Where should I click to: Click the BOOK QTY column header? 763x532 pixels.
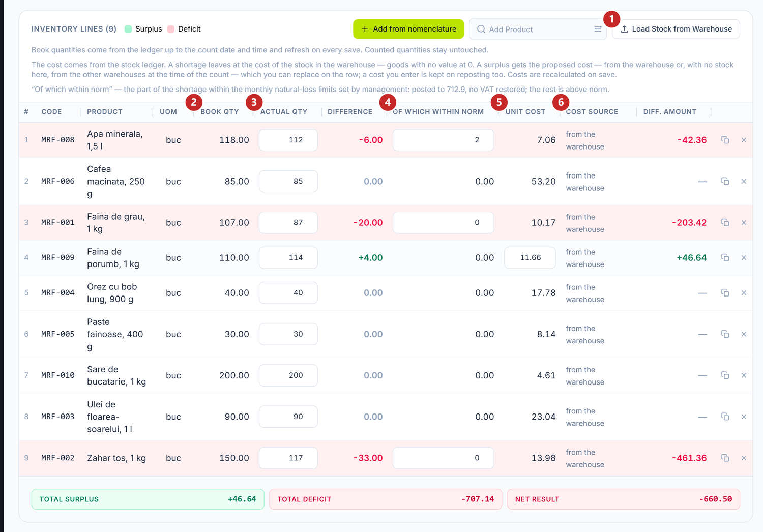(219, 111)
